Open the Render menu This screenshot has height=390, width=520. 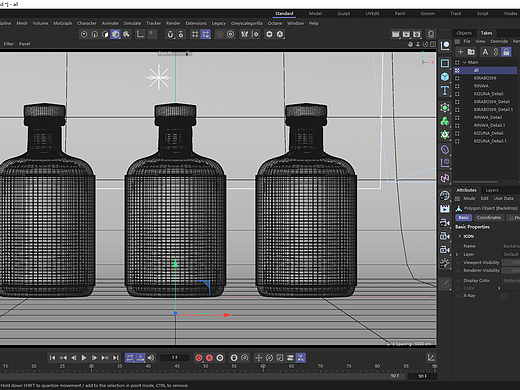(x=173, y=23)
